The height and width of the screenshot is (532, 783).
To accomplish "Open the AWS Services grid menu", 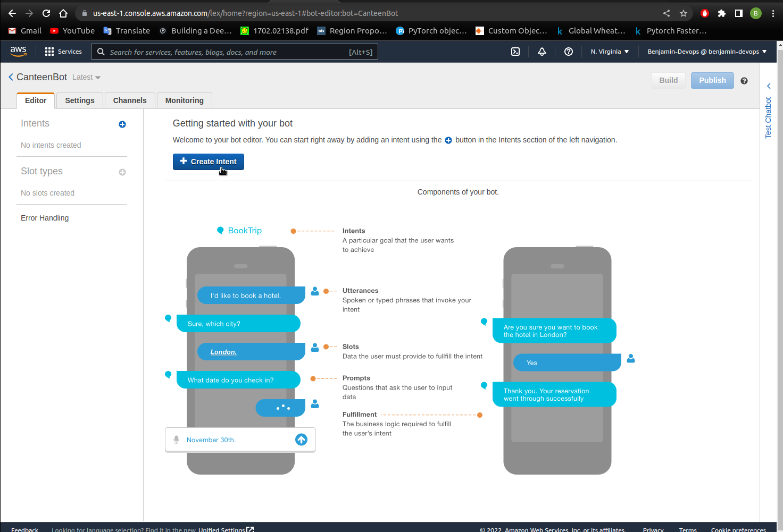I will point(63,52).
